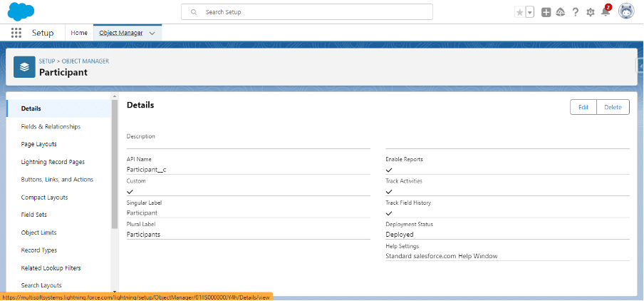Select the Object Manager tab
The height and width of the screenshot is (301, 644).
(121, 34)
